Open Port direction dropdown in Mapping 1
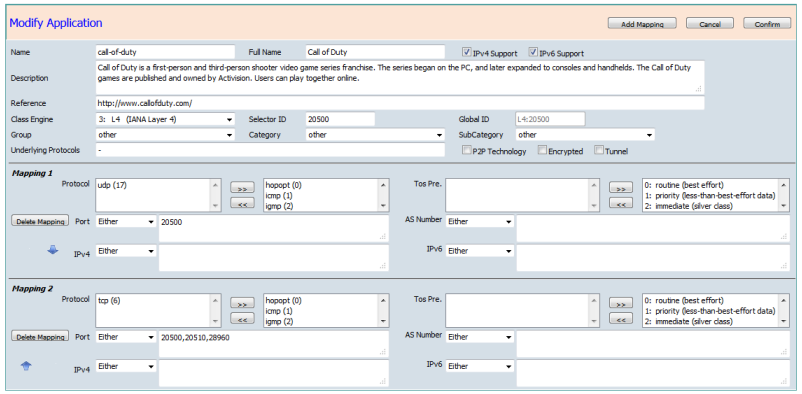 pyautogui.click(x=126, y=222)
